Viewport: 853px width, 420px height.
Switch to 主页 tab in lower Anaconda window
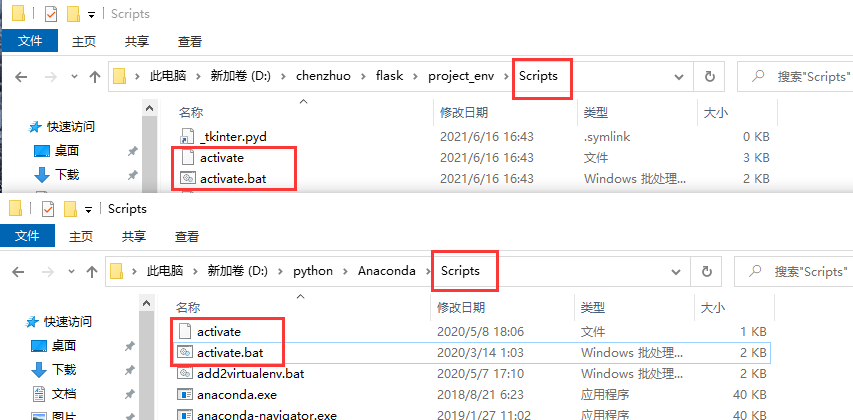pyautogui.click(x=81, y=236)
